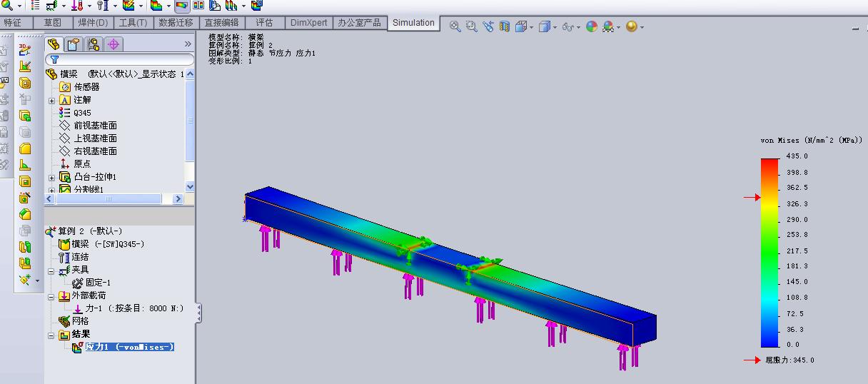Collapse the 外部载荷 external loads node
Screen dimensions: 868x384
coord(51,297)
